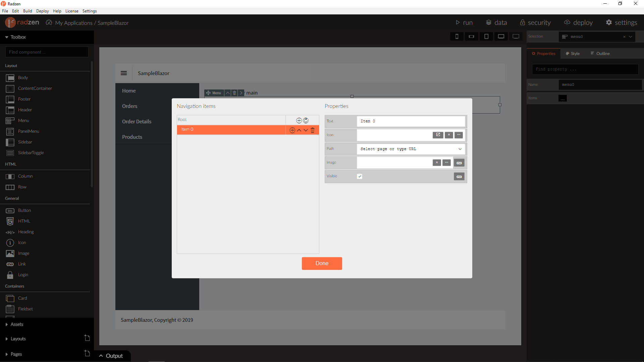The image size is (644, 362).
Task: Open the Deploy menu
Action: [43, 11]
